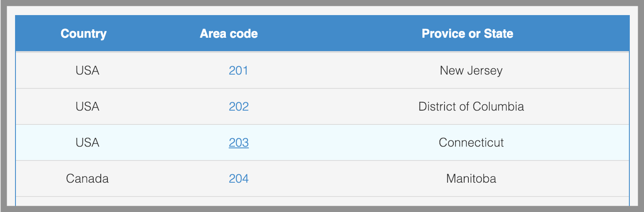The image size is (644, 212).
Task: Click the Connecticut state cell
Action: 471,143
